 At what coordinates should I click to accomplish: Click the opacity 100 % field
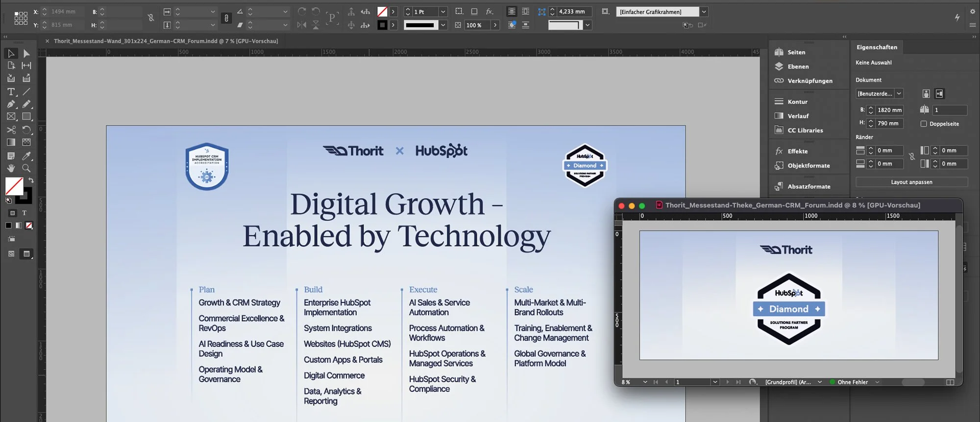click(477, 25)
